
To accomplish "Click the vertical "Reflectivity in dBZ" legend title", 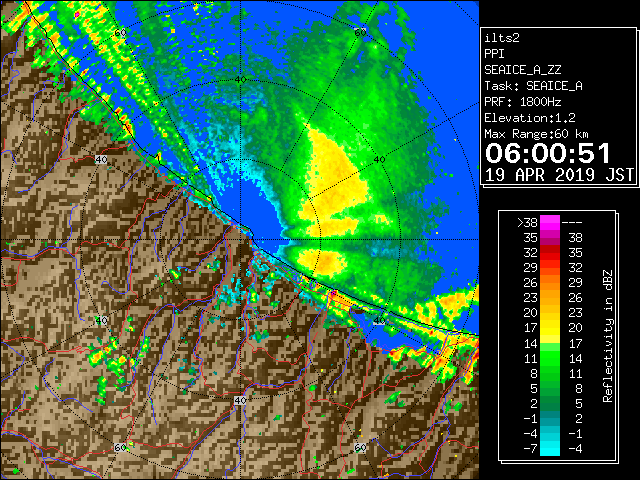I will pyautogui.click(x=607, y=336).
